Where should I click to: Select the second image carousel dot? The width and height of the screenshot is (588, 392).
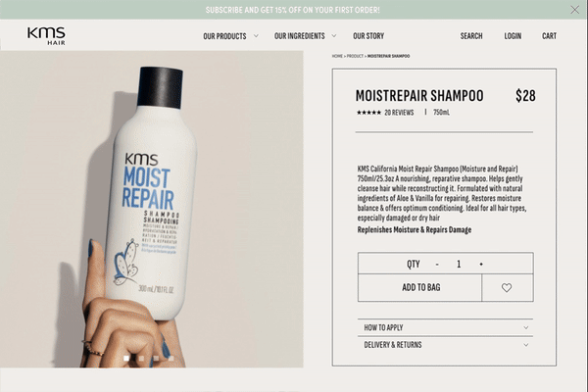tap(141, 359)
